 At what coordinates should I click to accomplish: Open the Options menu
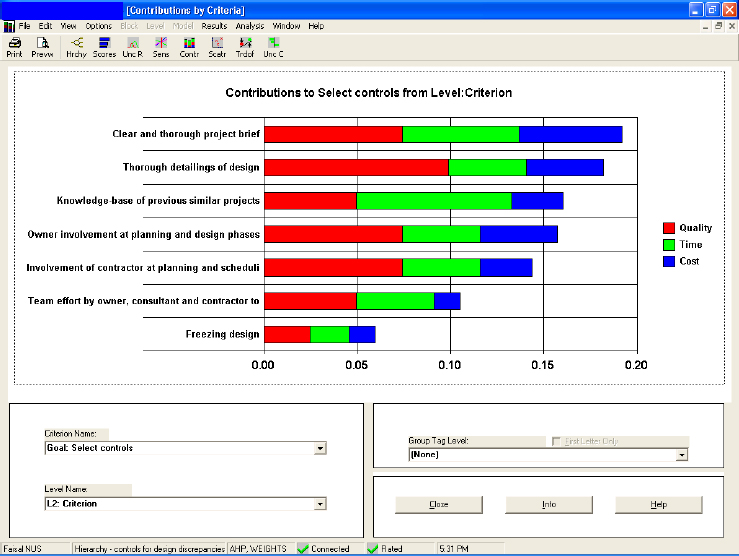click(99, 26)
